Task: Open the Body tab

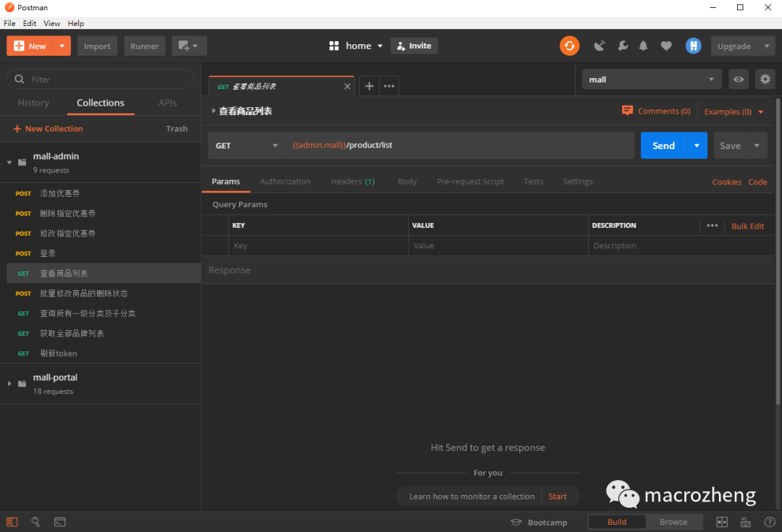Action: pos(407,182)
